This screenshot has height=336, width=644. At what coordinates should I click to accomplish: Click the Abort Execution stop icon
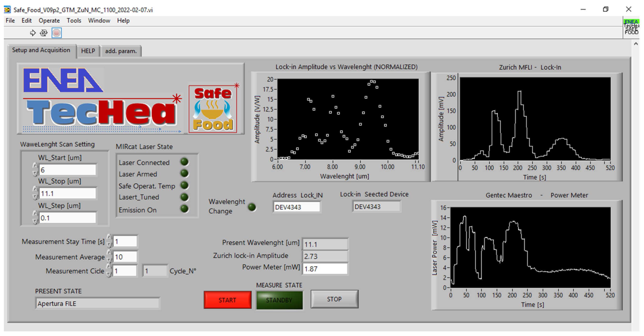57,33
